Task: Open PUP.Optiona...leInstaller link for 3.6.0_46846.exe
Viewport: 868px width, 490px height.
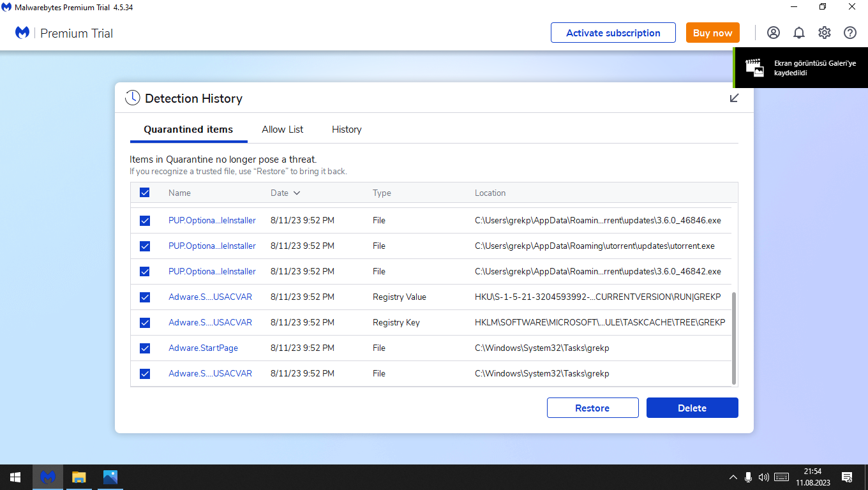Action: (x=212, y=221)
